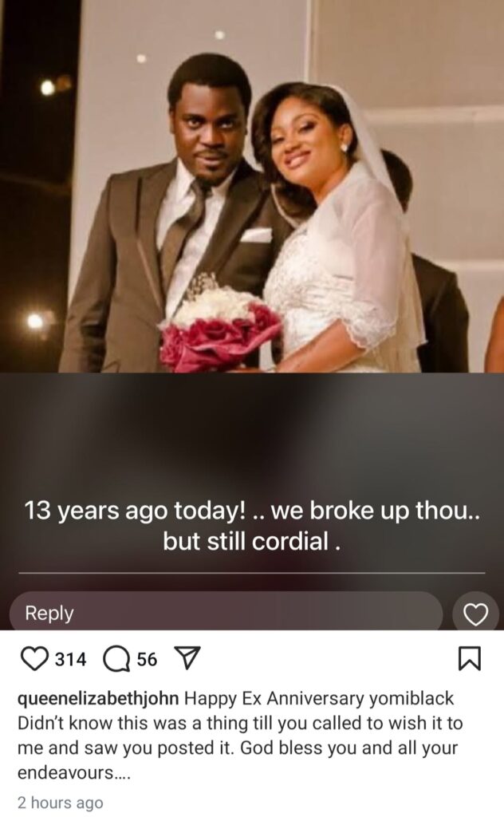Click the 'but still cordial .' caption line
This screenshot has height=817, width=504.
pos(252,542)
